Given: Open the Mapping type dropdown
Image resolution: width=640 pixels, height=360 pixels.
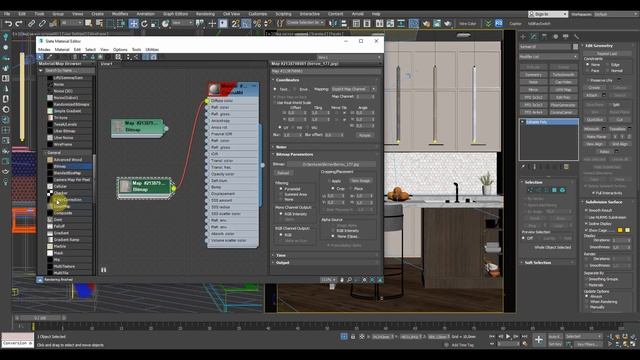Looking at the screenshot, I should click(x=353, y=89).
